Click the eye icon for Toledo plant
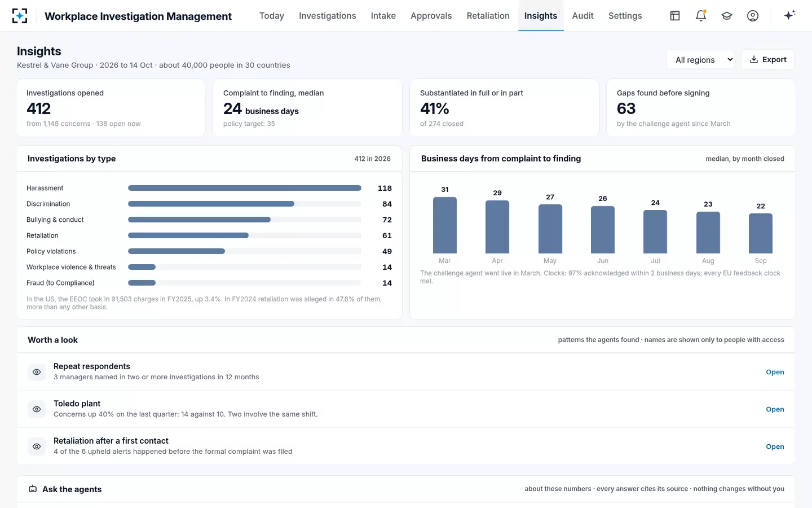This screenshot has width=812, height=508. coord(37,409)
